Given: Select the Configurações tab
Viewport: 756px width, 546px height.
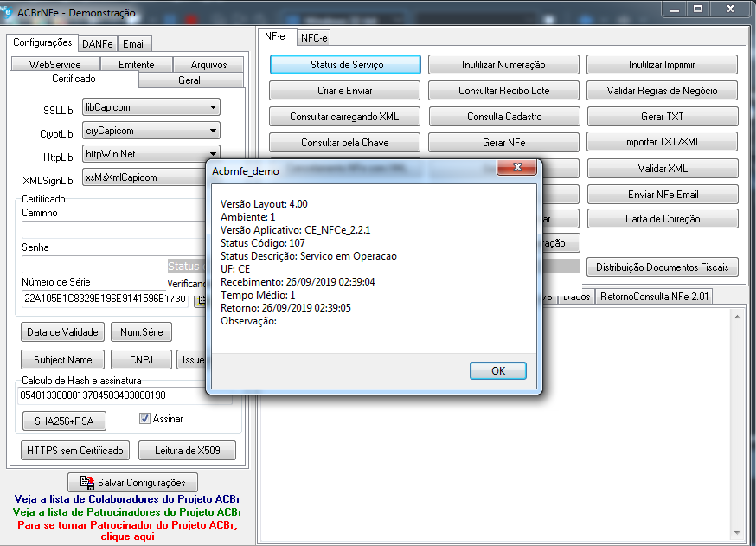Looking at the screenshot, I should (42, 42).
